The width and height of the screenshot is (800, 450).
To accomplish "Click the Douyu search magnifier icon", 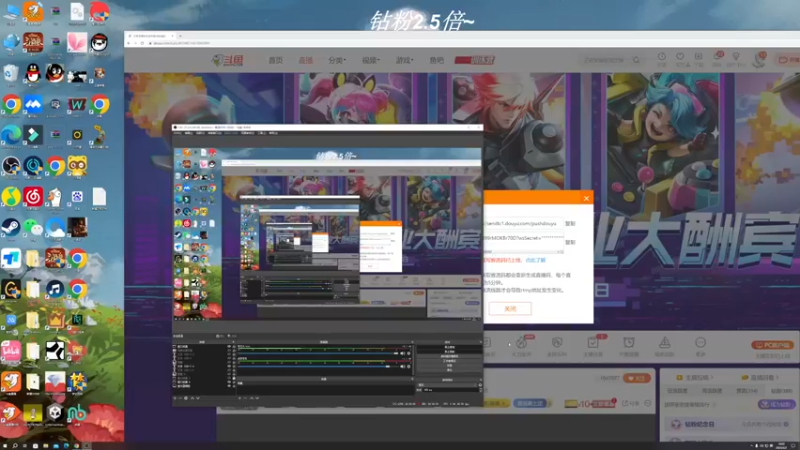I will point(636,60).
